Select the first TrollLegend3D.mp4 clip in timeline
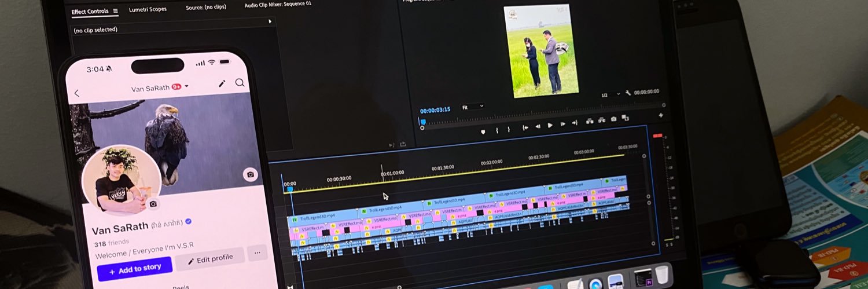The height and width of the screenshot is (289, 868). click(322, 217)
